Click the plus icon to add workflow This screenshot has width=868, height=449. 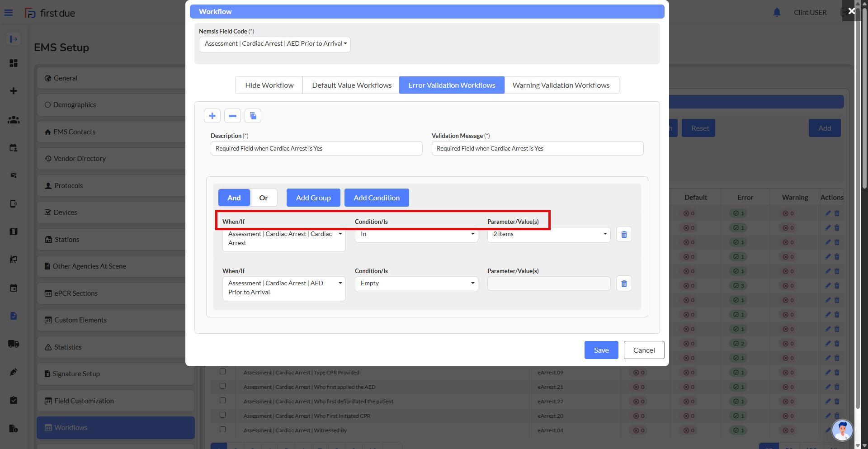coord(212,116)
